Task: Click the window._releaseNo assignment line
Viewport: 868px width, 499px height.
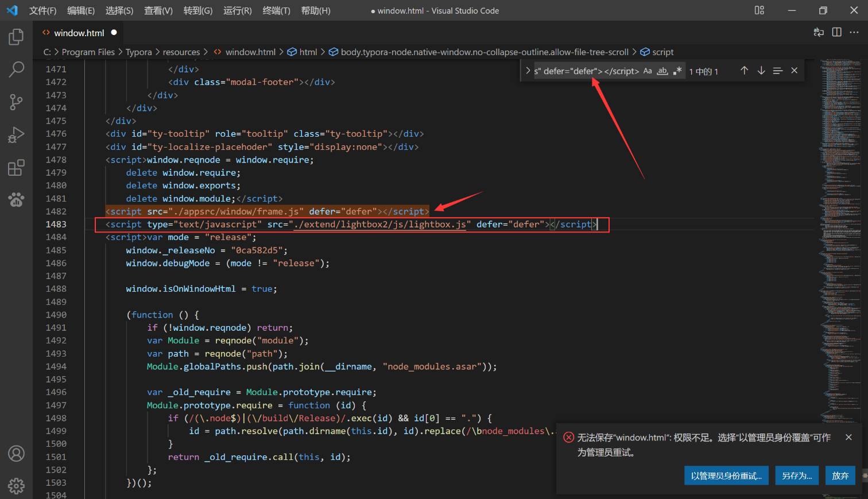Action: (207, 250)
